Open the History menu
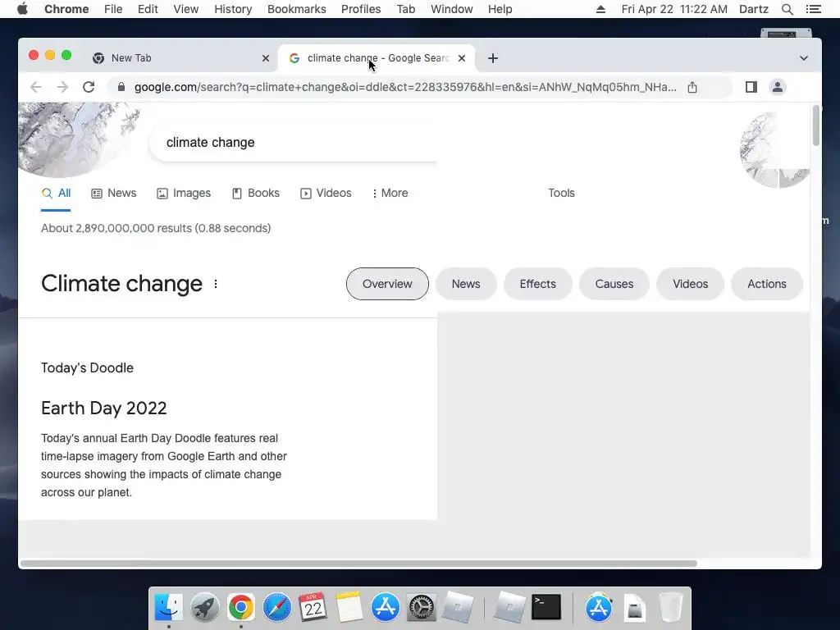The height and width of the screenshot is (630, 840). pyautogui.click(x=233, y=9)
